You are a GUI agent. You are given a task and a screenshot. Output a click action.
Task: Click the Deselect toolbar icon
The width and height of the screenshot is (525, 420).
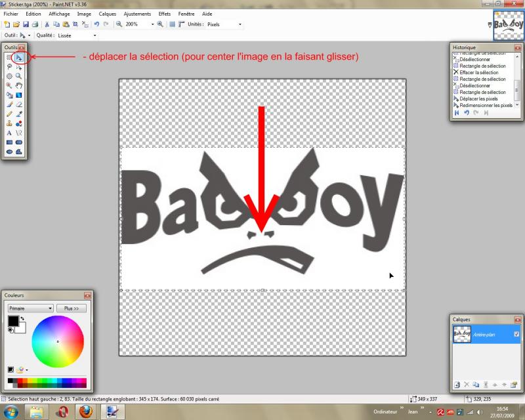point(85,24)
